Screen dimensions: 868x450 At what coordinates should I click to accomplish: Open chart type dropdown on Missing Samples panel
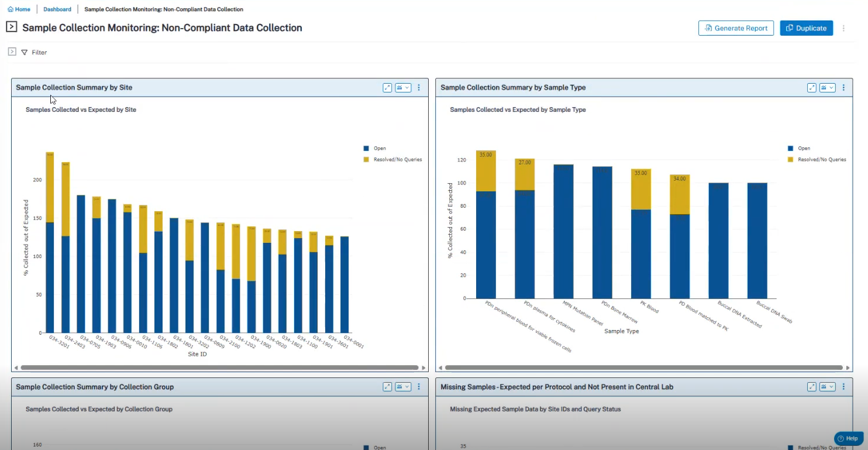[x=827, y=386]
